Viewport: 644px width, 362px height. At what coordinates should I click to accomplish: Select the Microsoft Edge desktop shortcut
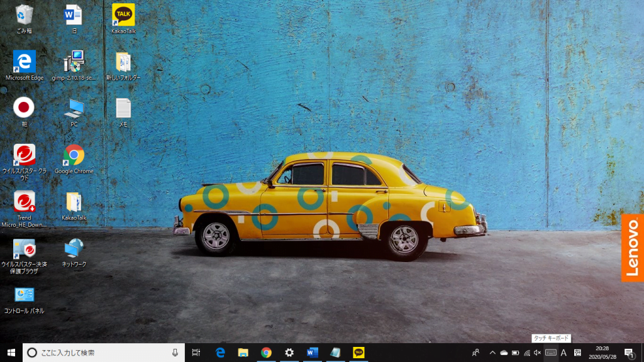click(25, 62)
